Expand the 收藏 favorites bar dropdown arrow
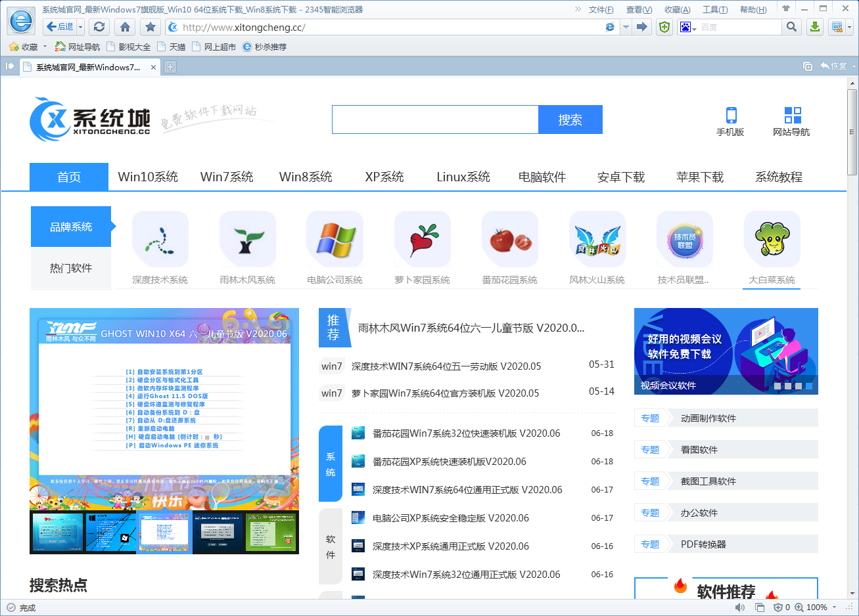The image size is (859, 616). pyautogui.click(x=45, y=47)
